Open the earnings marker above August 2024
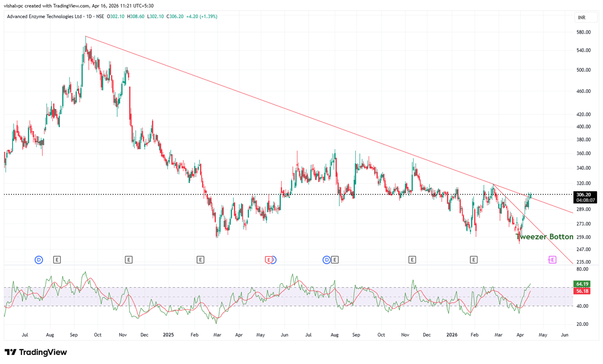The width and height of the screenshot is (603, 364). click(x=57, y=260)
